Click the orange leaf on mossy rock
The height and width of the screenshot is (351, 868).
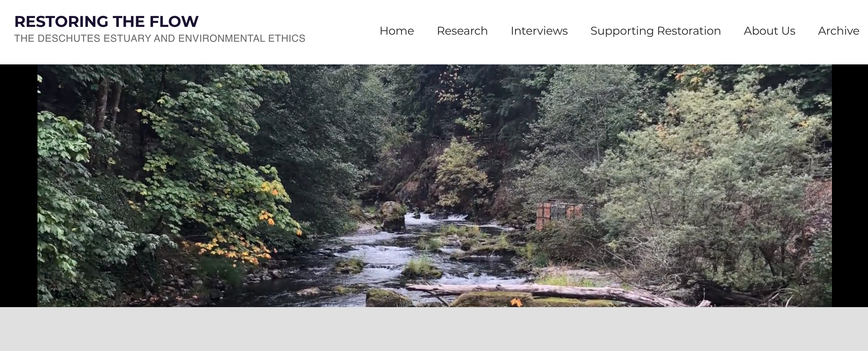516,302
